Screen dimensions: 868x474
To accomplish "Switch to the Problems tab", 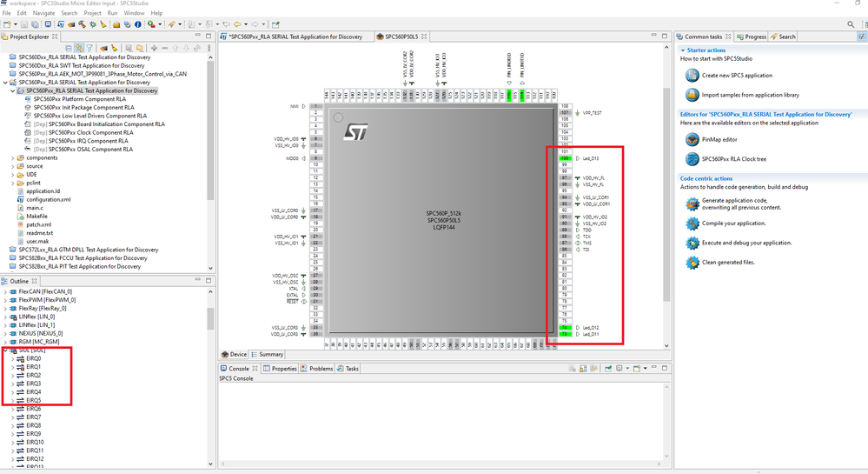I will click(x=317, y=368).
